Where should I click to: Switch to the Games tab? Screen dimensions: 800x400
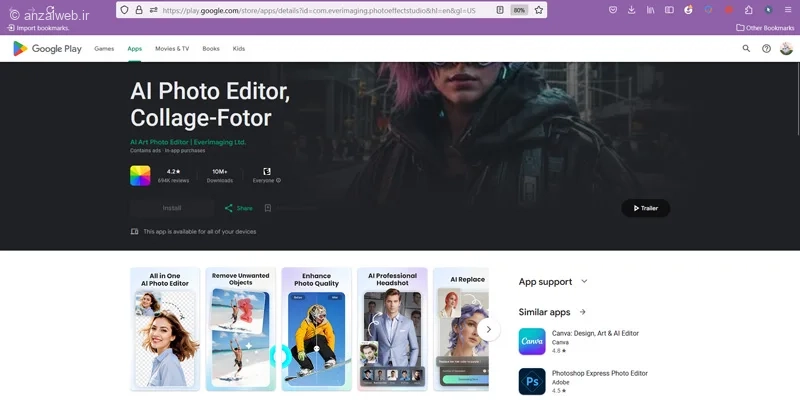(x=104, y=48)
